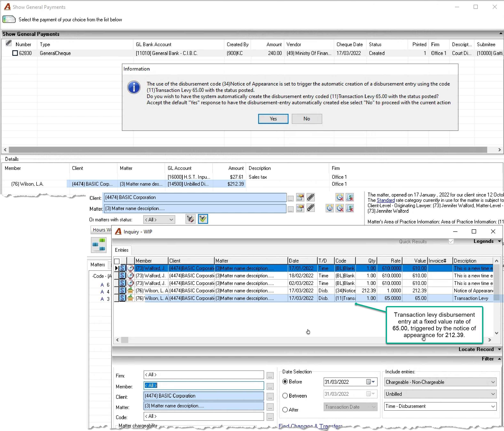The height and width of the screenshot is (431, 504).
Task: Click the pencil edit icon in payments grid header
Action: pos(9,43)
